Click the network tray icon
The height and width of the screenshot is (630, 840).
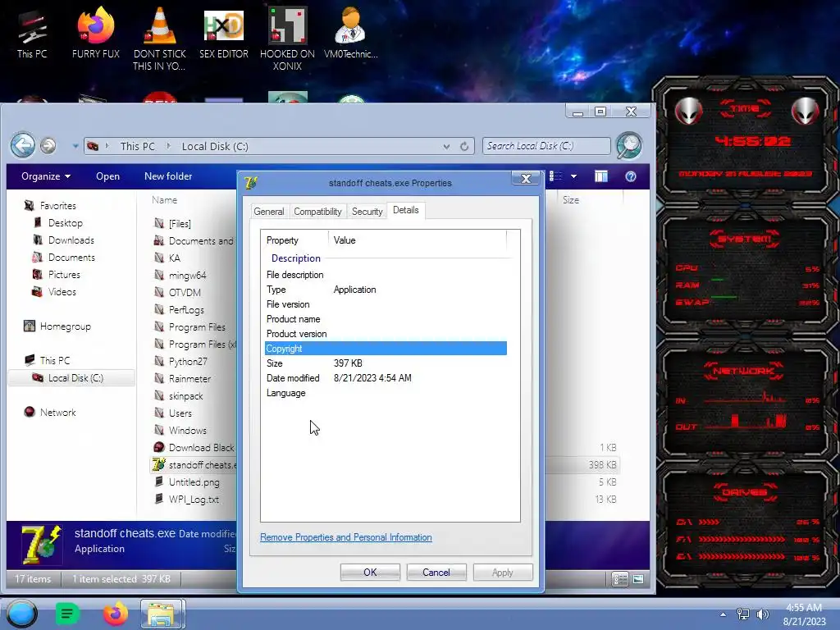click(x=742, y=614)
